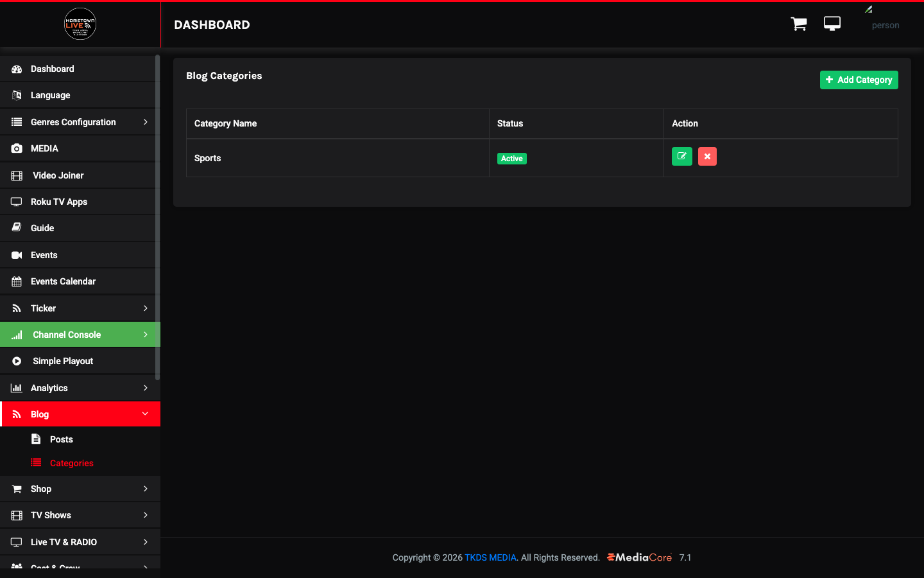
Task: Click the Ticker feed icon
Action: pos(17,308)
